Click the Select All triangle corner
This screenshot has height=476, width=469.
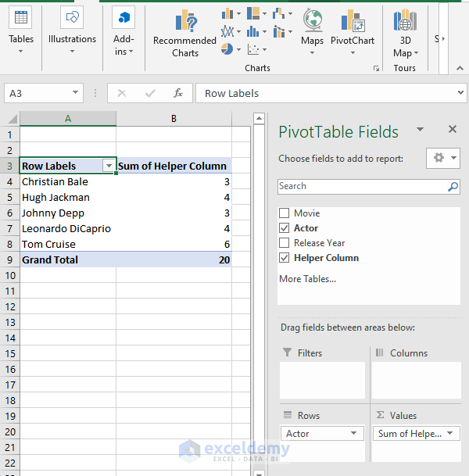click(13, 119)
